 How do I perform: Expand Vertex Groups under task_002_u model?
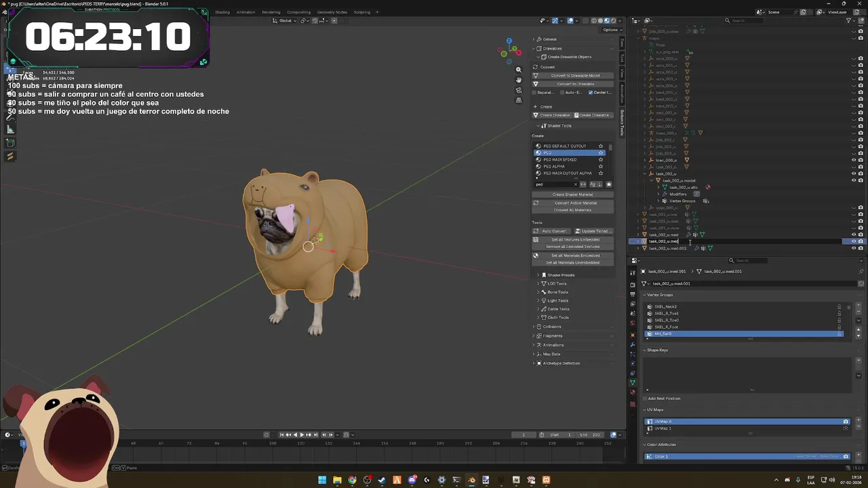(x=658, y=201)
